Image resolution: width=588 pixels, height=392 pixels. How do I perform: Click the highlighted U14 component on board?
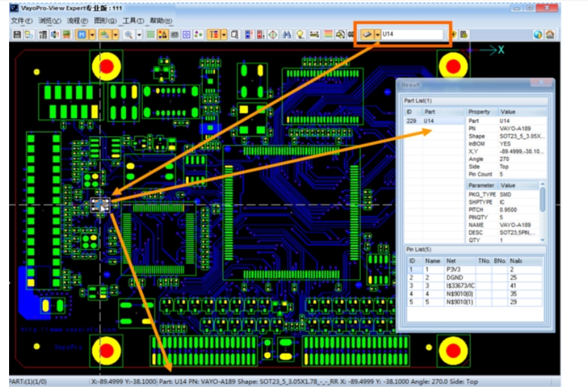tap(101, 205)
